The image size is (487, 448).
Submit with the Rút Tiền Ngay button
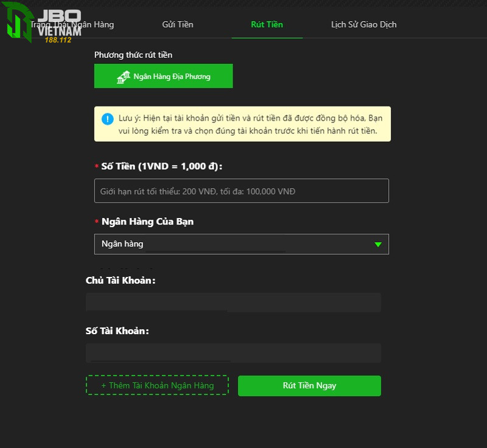pos(309,385)
